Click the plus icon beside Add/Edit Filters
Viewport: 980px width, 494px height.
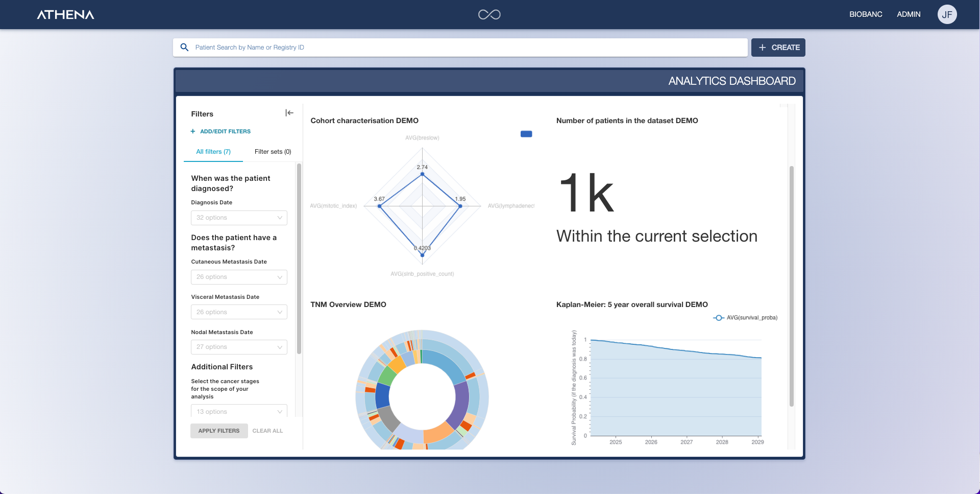click(x=193, y=132)
